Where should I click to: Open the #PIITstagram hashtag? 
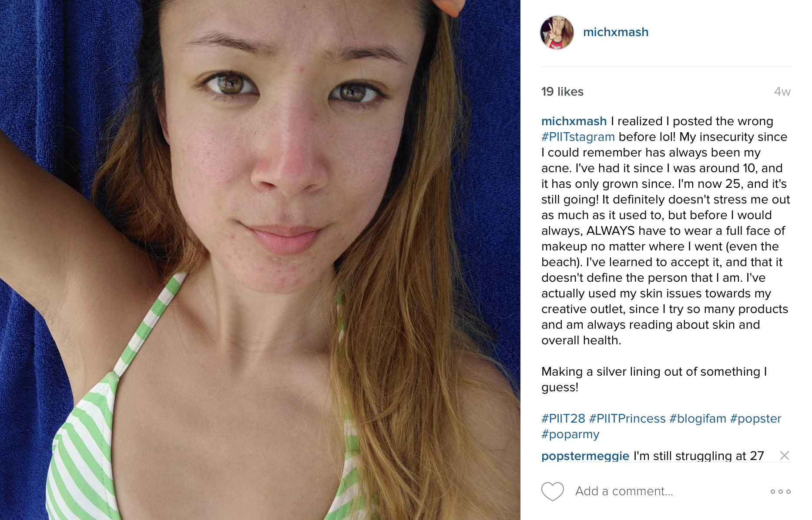(578, 137)
